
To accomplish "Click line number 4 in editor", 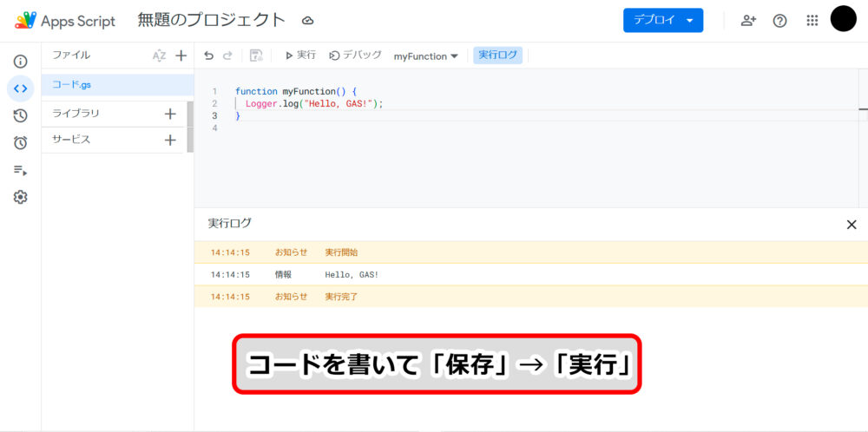I will (x=214, y=128).
